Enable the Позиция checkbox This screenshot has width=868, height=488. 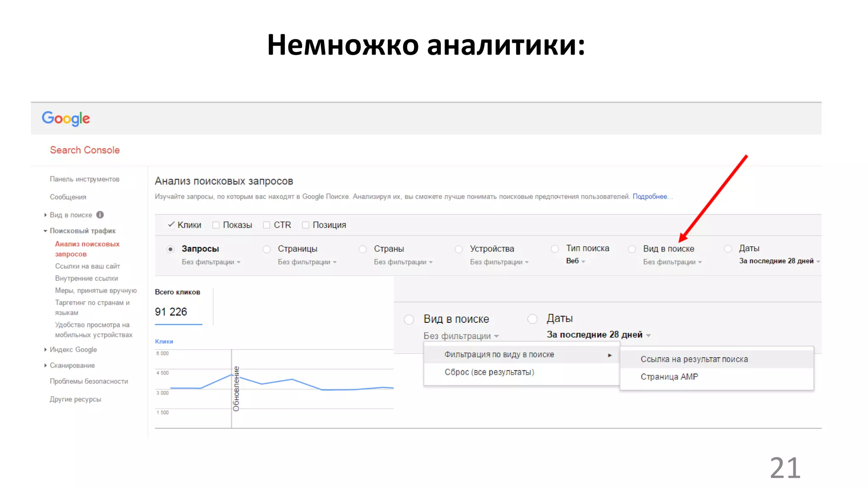pos(306,225)
